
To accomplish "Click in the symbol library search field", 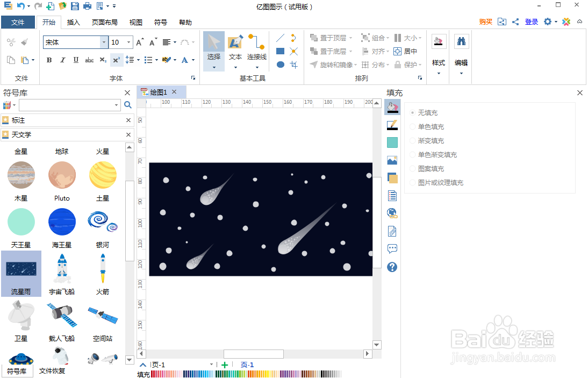I will 67,105.
